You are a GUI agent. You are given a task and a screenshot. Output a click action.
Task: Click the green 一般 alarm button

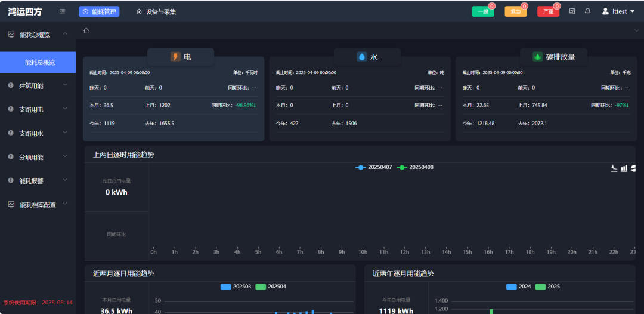pyautogui.click(x=483, y=11)
